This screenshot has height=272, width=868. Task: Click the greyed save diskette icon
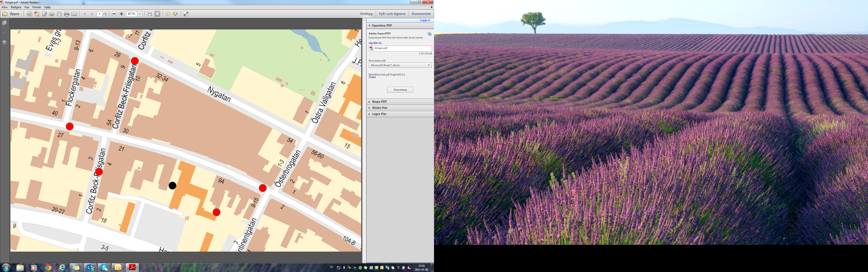(59, 14)
